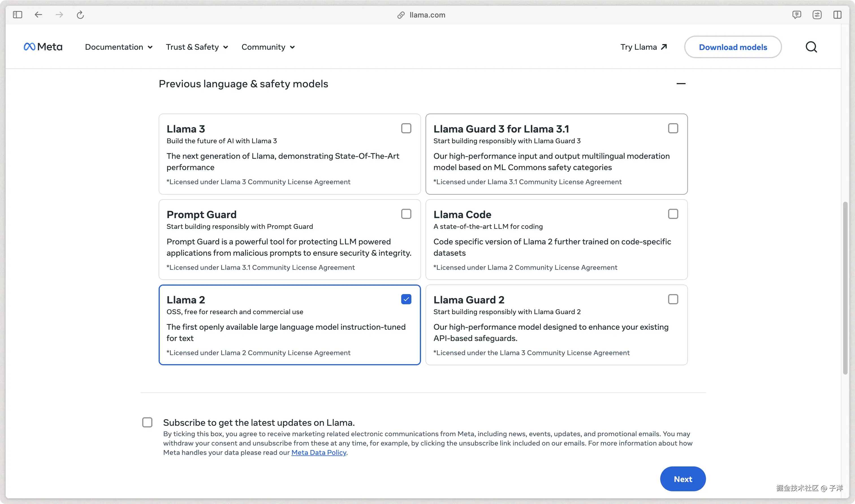Reload the page with refresh icon
Viewport: 855px width, 504px height.
point(80,15)
